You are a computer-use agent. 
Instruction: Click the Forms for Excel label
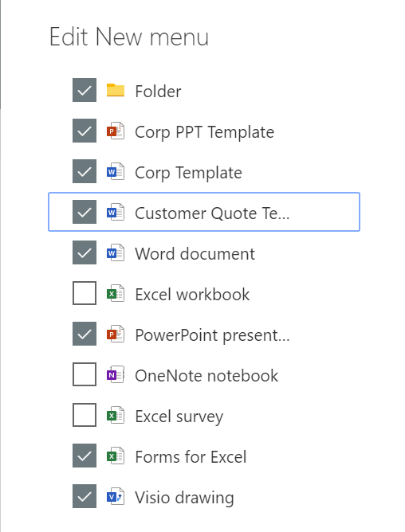(191, 456)
